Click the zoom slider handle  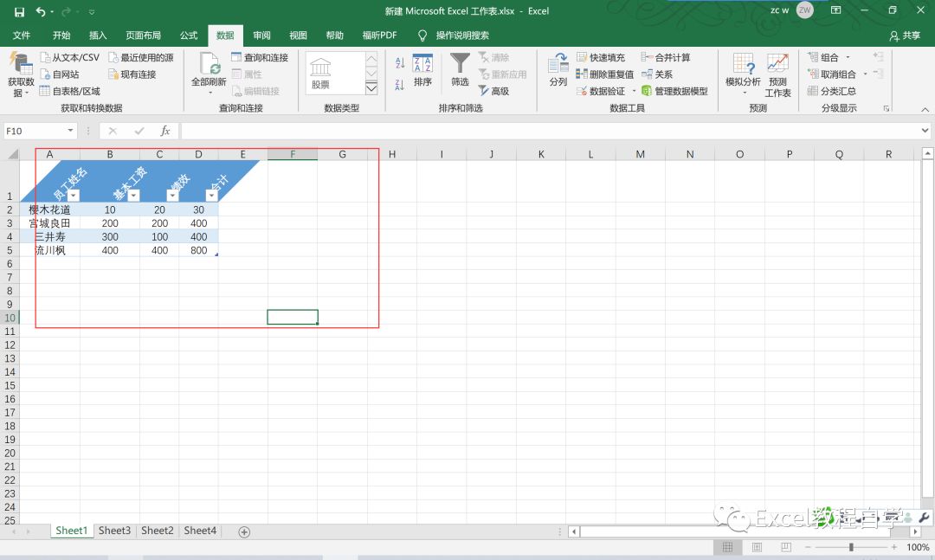tap(851, 547)
